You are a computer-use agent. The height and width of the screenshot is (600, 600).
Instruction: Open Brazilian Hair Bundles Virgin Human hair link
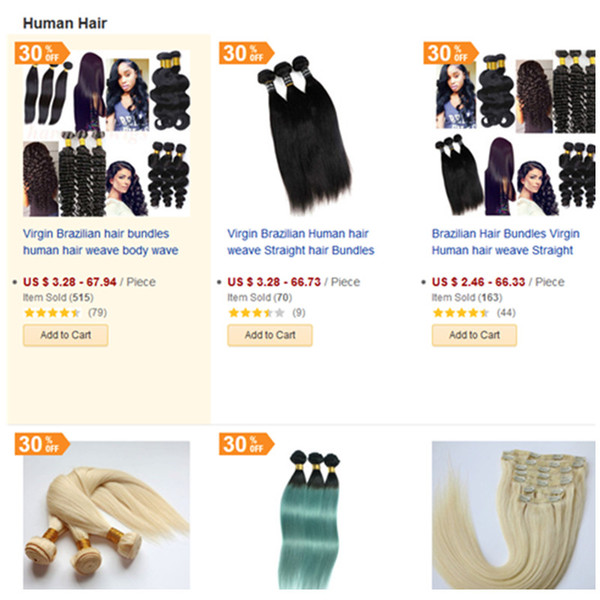[505, 242]
